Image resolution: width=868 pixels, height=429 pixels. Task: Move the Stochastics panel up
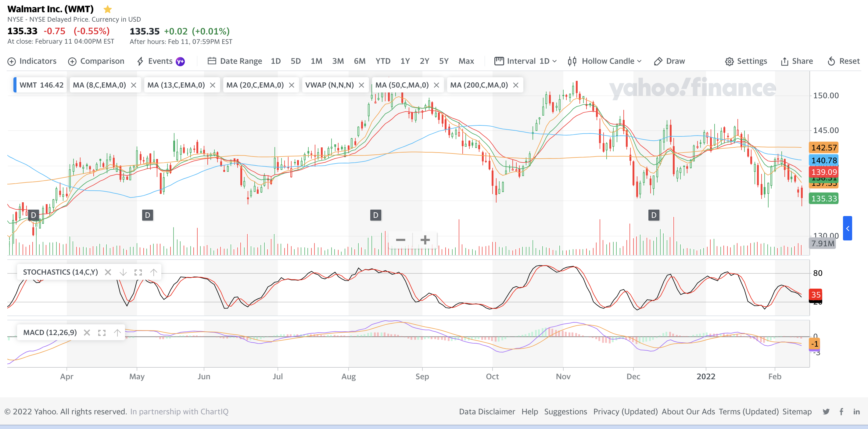(153, 272)
